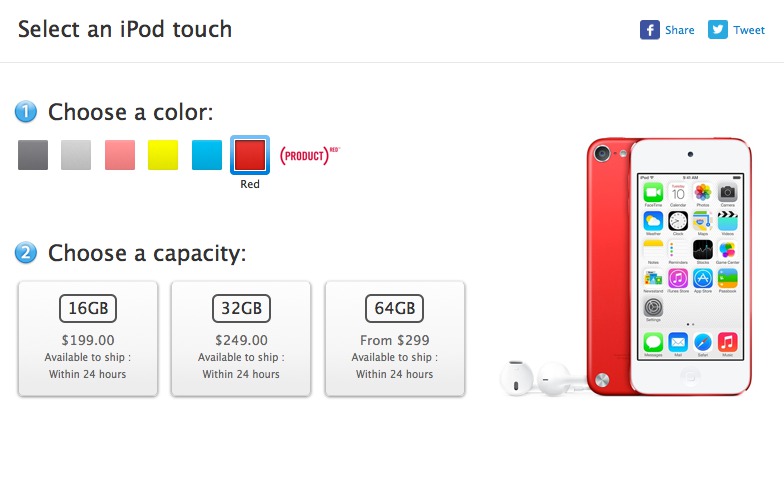784x492 pixels.
Task: Pick the pink color swatch
Action: tap(120, 155)
